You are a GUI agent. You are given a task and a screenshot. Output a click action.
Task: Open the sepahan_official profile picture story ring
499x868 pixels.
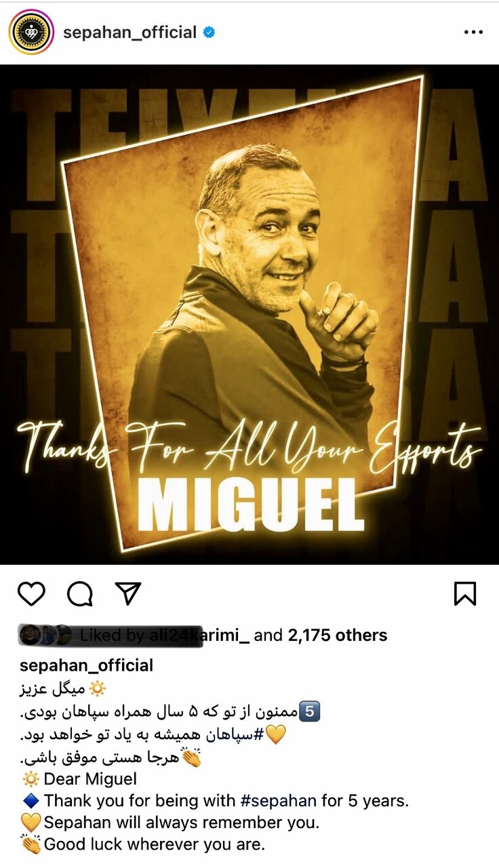pyautogui.click(x=31, y=32)
